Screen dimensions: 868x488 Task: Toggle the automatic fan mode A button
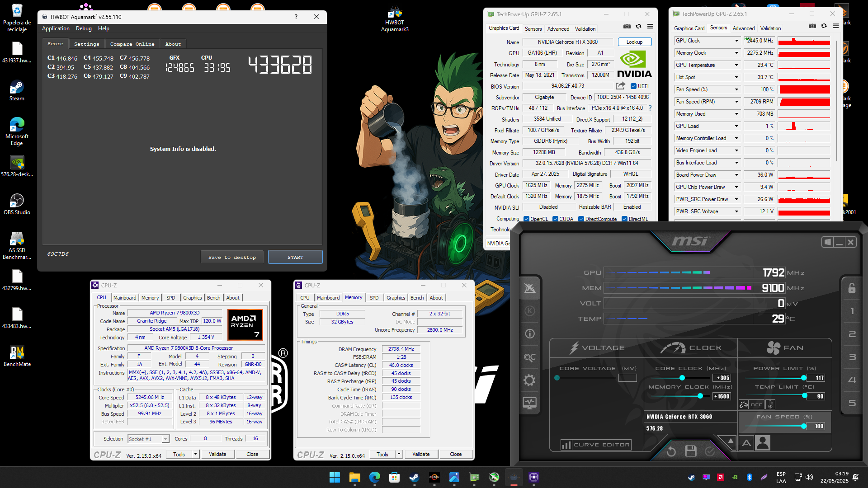pos(746,443)
